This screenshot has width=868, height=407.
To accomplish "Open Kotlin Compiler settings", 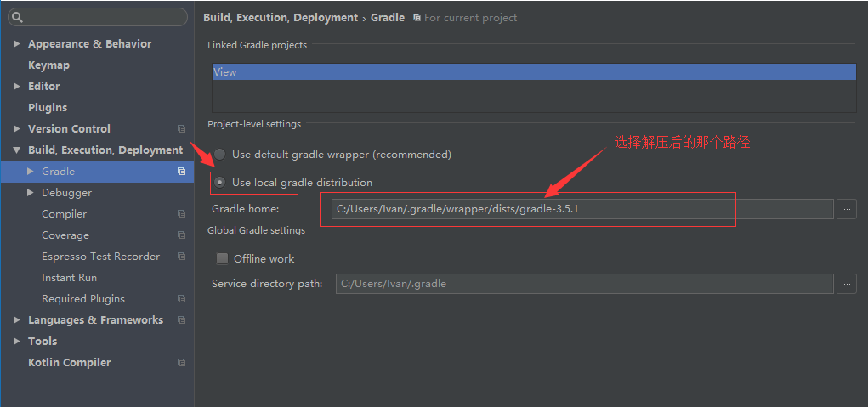I will (x=69, y=363).
